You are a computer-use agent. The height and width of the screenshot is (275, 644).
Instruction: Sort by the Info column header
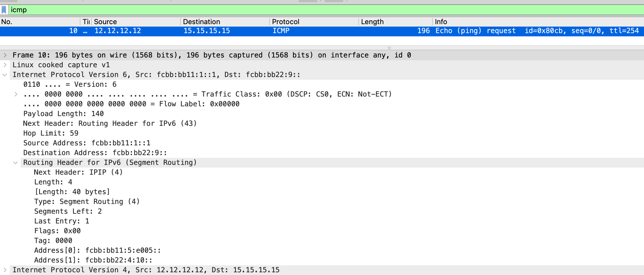(x=538, y=22)
